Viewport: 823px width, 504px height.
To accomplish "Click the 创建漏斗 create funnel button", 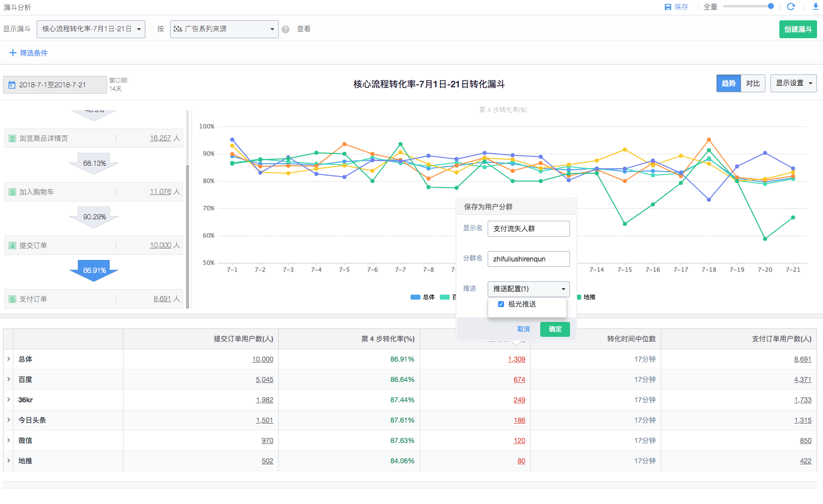I will click(x=798, y=29).
